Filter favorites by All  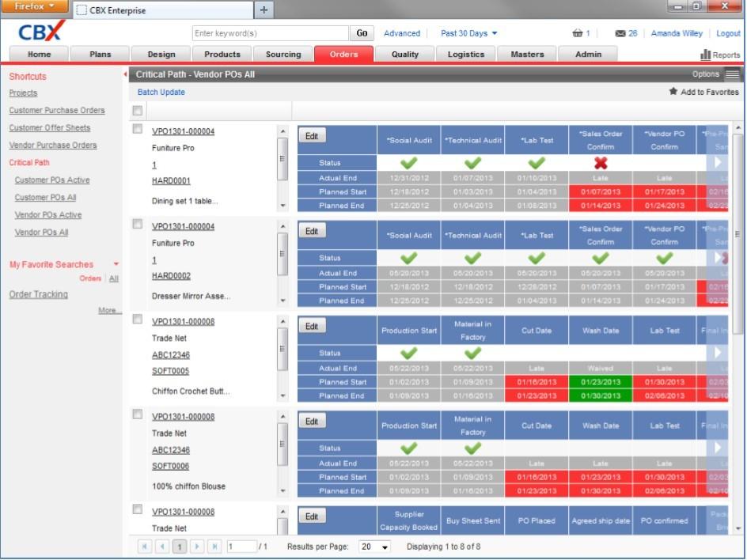(114, 278)
